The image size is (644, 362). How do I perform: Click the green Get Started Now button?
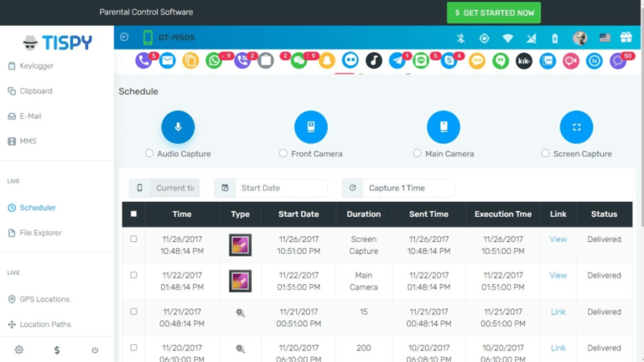(x=493, y=13)
